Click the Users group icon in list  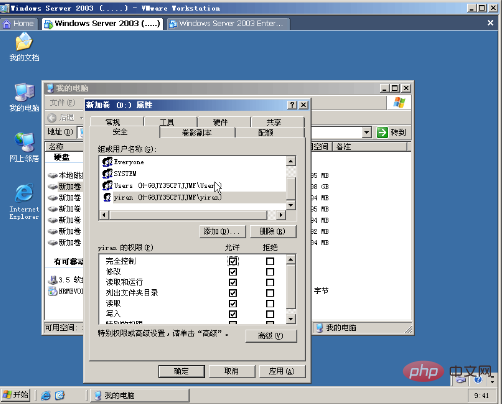pos(107,185)
